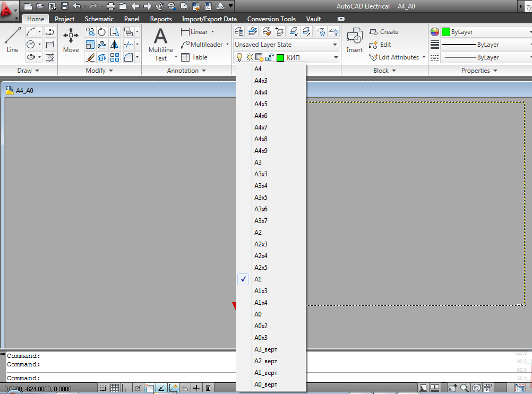Click the Create block button
Image resolution: width=532 pixels, height=394 pixels.
coord(384,32)
